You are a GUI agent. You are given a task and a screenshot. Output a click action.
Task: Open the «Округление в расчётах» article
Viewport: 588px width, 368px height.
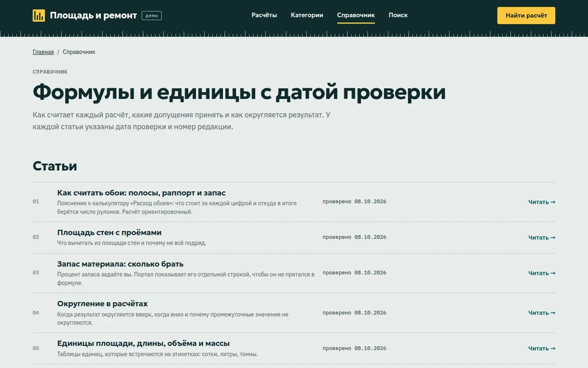102,304
